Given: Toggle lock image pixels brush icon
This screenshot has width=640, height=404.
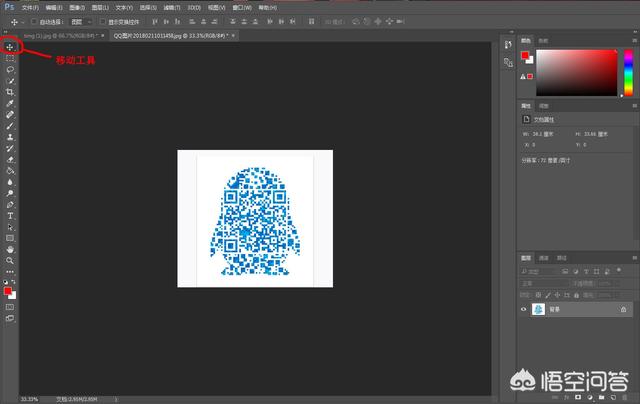Looking at the screenshot, I should pyautogui.click(x=548, y=295).
